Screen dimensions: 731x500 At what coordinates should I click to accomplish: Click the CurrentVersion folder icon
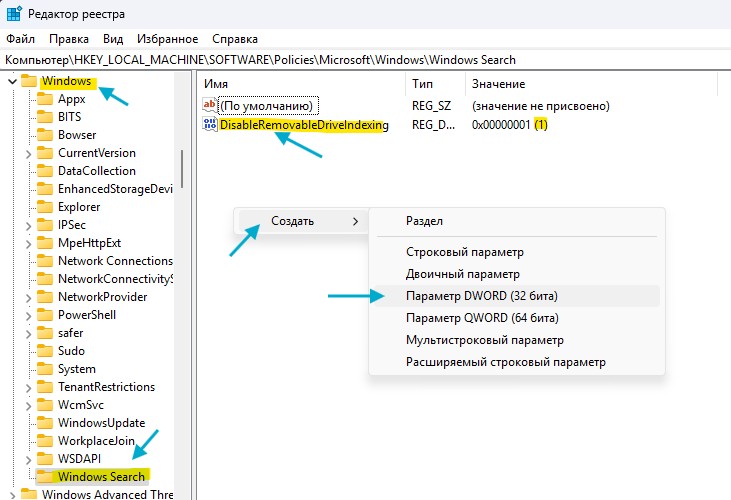[45, 153]
